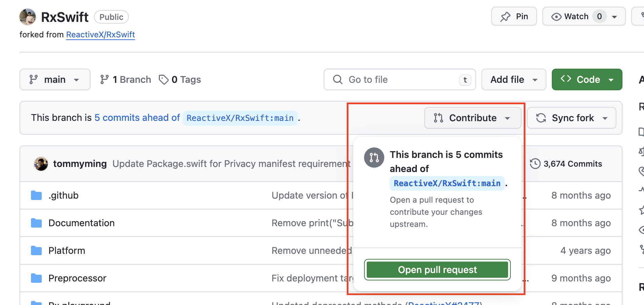
Task: Expand the Watch dropdown arrow
Action: (x=614, y=17)
